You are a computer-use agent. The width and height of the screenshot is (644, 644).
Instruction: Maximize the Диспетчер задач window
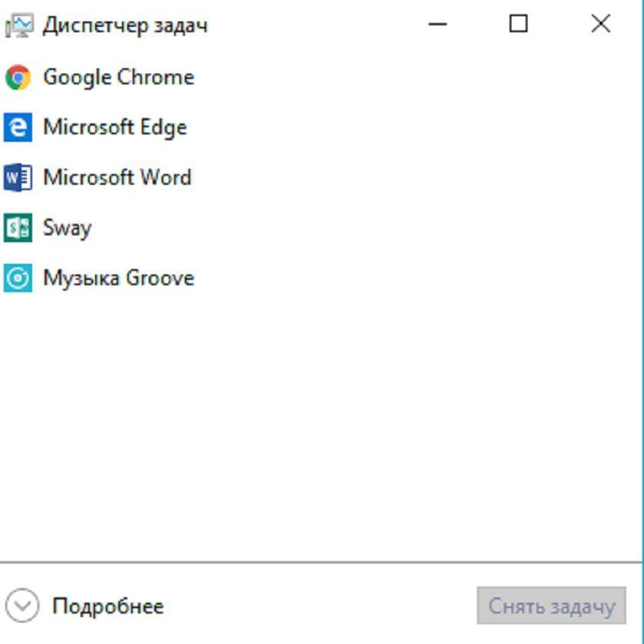click(x=519, y=25)
